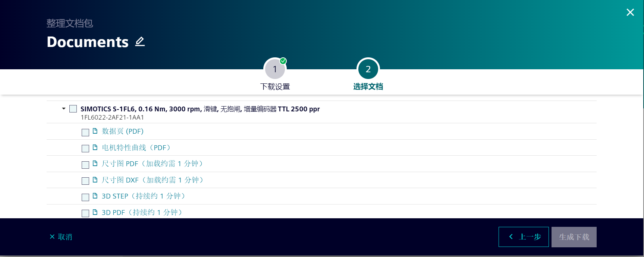Enable the 3D STEP checkbox
The height and width of the screenshot is (257, 644).
(x=85, y=197)
